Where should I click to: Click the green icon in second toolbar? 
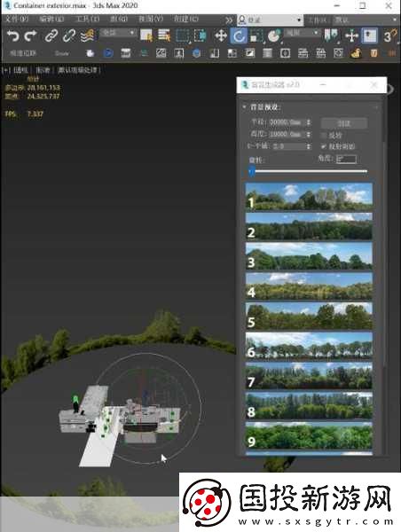[144, 53]
